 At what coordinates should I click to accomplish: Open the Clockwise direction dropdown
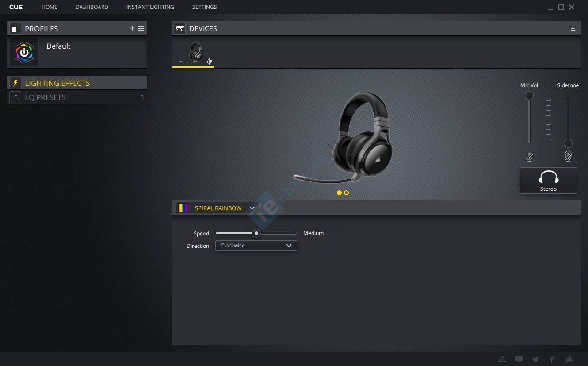click(x=256, y=246)
